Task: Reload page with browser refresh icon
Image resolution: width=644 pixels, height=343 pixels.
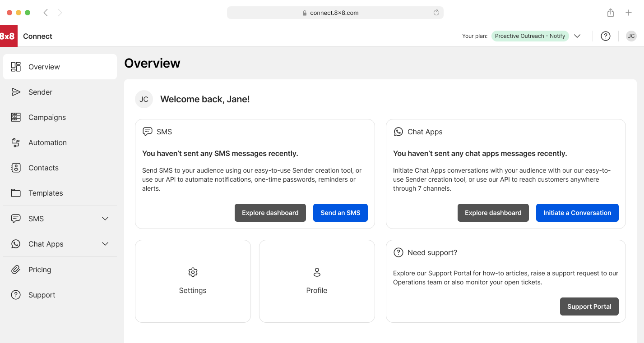Action: tap(436, 13)
